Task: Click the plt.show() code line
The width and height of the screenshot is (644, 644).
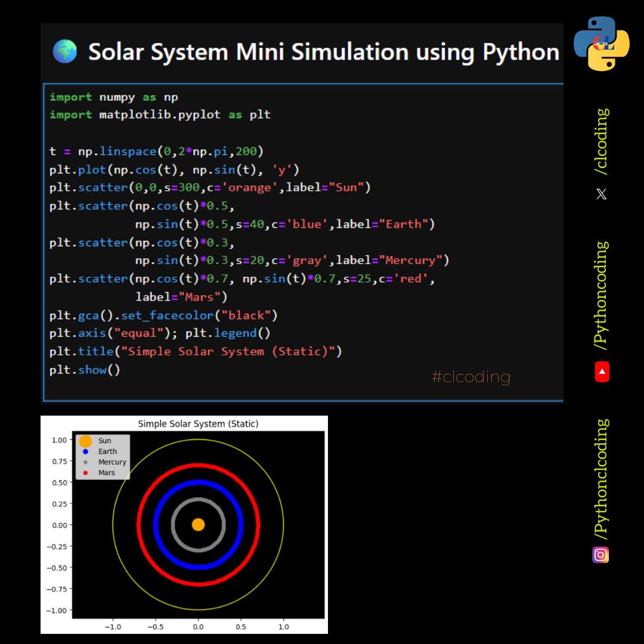Action: 85,370
